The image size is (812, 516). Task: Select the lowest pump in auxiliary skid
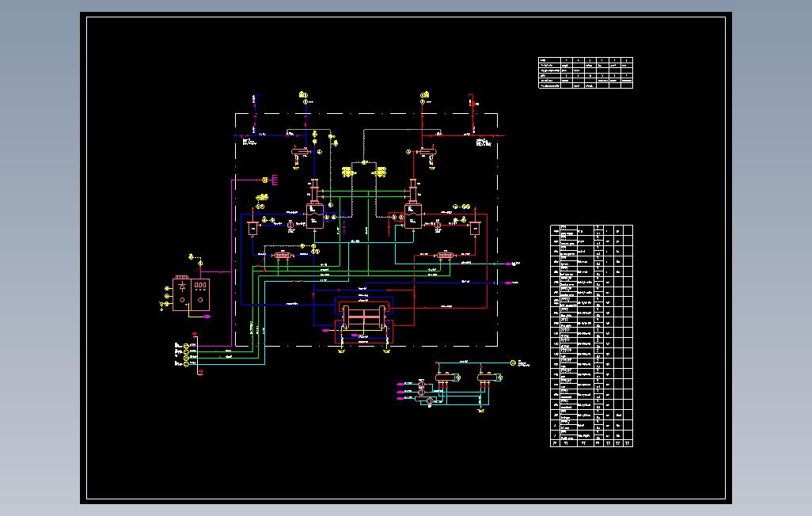pyautogui.click(x=431, y=400)
